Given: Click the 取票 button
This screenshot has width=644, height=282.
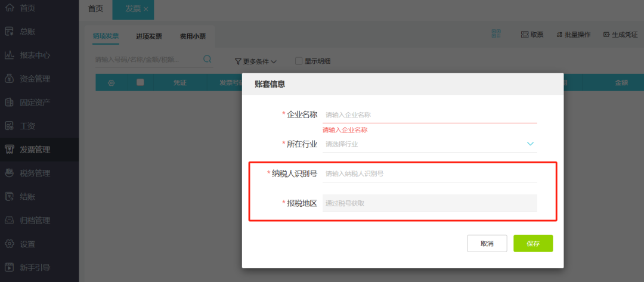Looking at the screenshot, I should coord(532,35).
